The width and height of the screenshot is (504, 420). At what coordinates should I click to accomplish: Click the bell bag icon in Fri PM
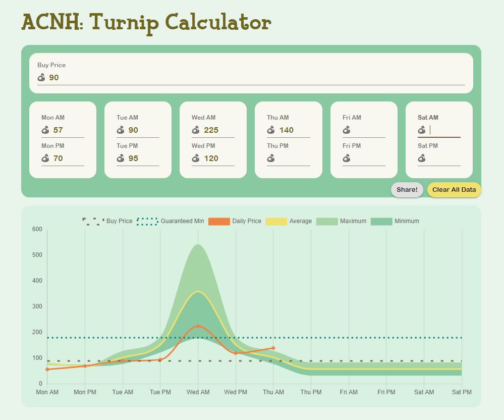[x=347, y=159]
